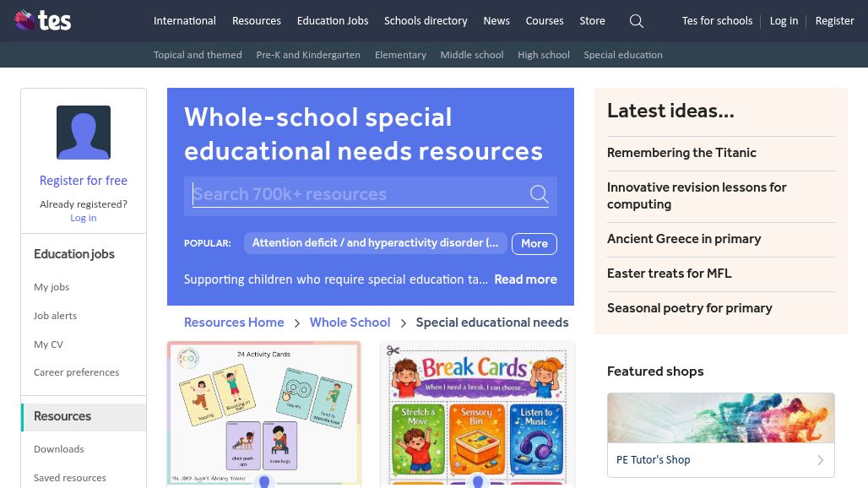Image resolution: width=868 pixels, height=488 pixels.
Task: Switch to the Special education category tab
Action: pos(623,55)
